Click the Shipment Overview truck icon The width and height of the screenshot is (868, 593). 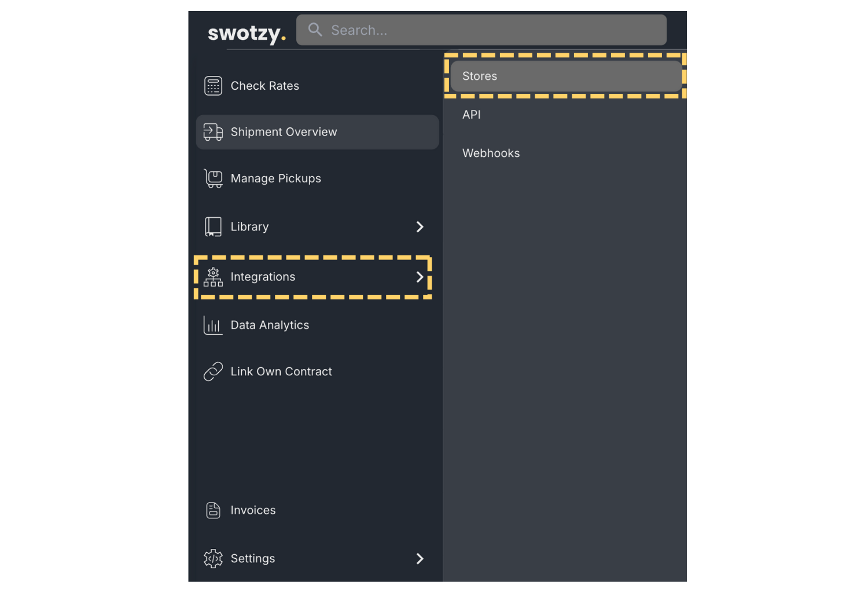point(213,131)
